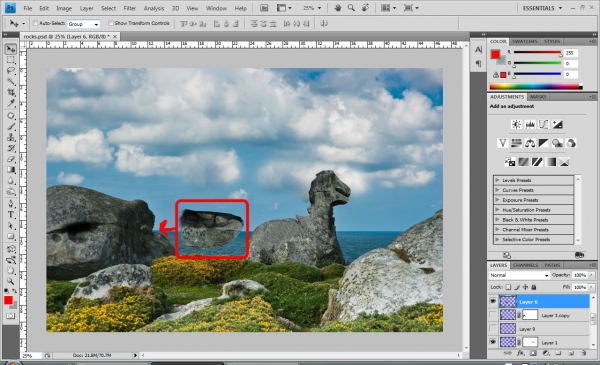Image resolution: width=600 pixels, height=365 pixels.
Task: Open the Opacity slider arrow
Action: pyautogui.click(x=592, y=275)
